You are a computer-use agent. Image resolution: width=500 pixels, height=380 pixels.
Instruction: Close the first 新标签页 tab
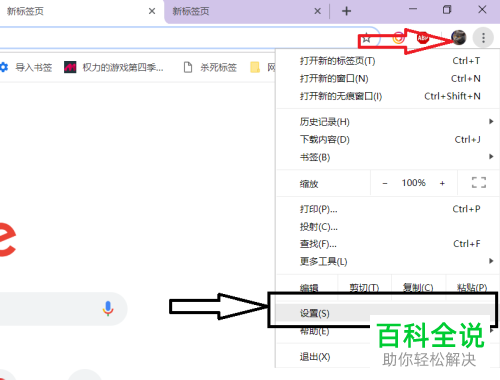(x=152, y=11)
